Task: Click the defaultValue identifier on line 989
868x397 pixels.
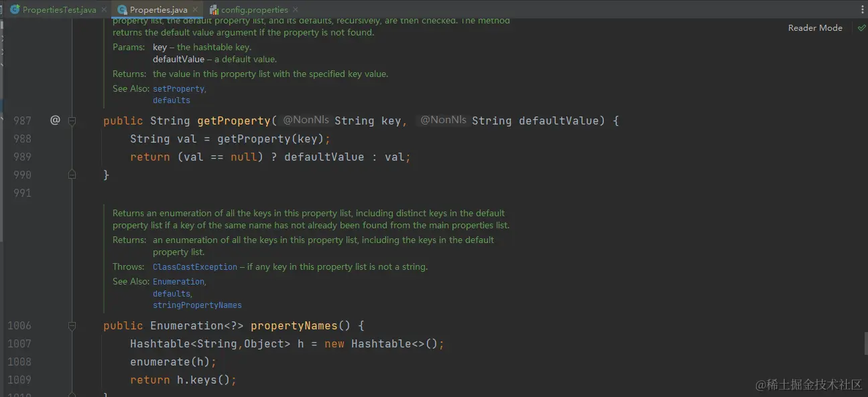Action: pos(324,157)
